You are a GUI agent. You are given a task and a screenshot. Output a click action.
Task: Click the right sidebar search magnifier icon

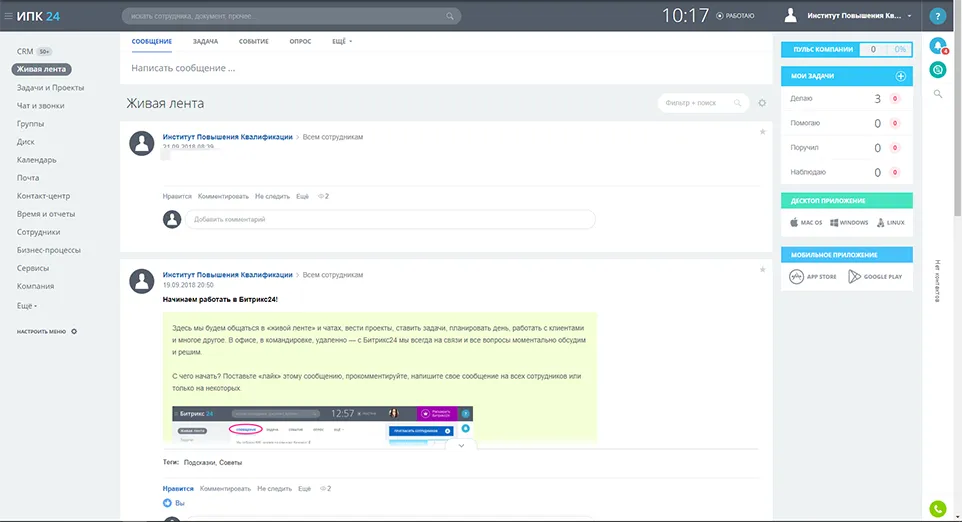(937, 94)
